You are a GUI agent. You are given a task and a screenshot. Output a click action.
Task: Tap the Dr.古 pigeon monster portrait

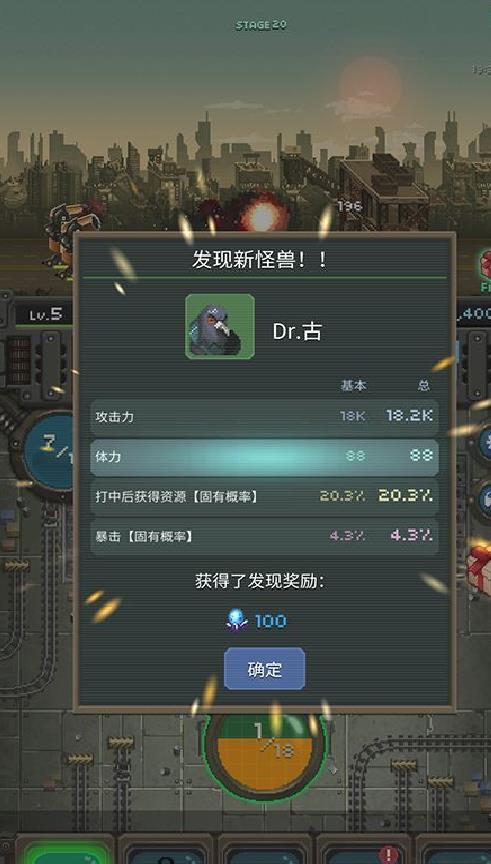(220, 326)
